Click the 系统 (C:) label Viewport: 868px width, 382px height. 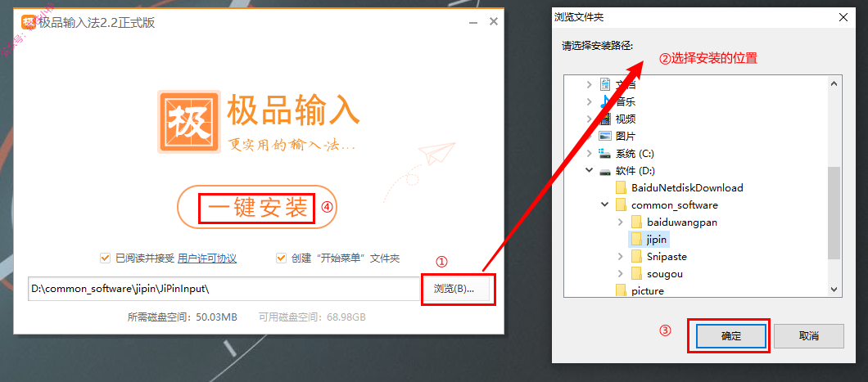click(635, 153)
